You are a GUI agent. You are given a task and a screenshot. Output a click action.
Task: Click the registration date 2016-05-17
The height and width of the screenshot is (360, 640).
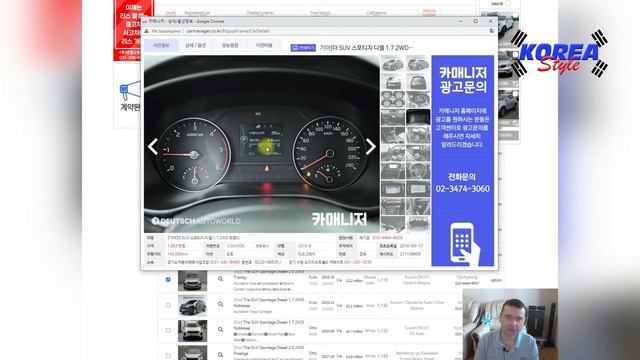pos(411,246)
